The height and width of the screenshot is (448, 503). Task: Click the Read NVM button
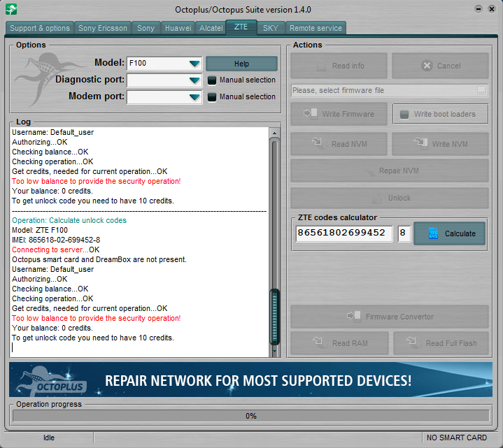point(339,144)
